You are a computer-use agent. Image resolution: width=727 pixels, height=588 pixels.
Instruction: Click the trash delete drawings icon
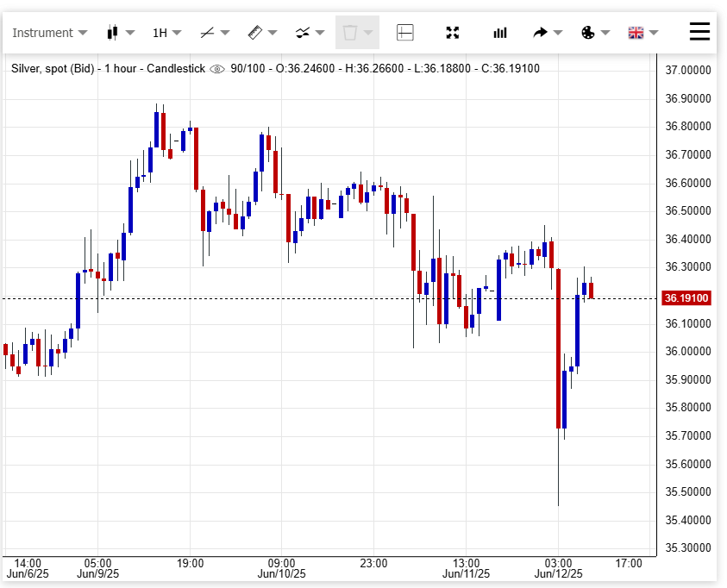[349, 33]
